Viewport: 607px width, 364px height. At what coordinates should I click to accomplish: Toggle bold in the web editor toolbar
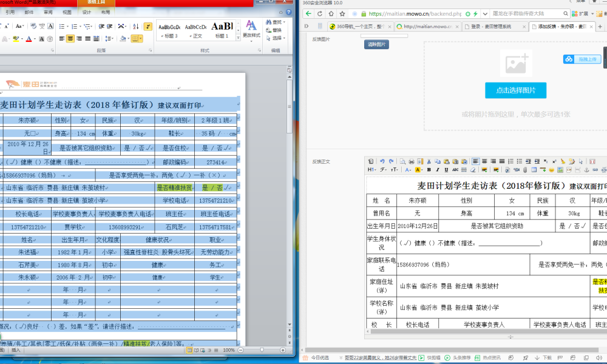429,170
